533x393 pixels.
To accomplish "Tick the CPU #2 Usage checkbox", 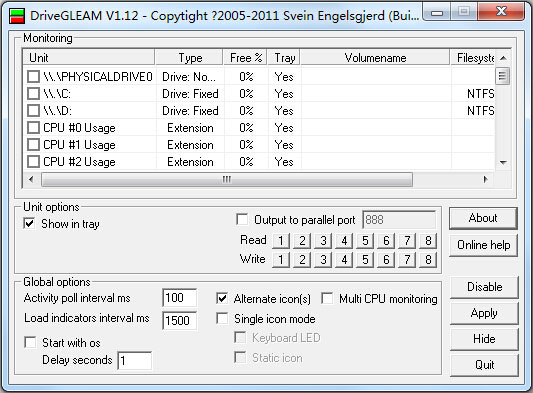I will pos(33,162).
